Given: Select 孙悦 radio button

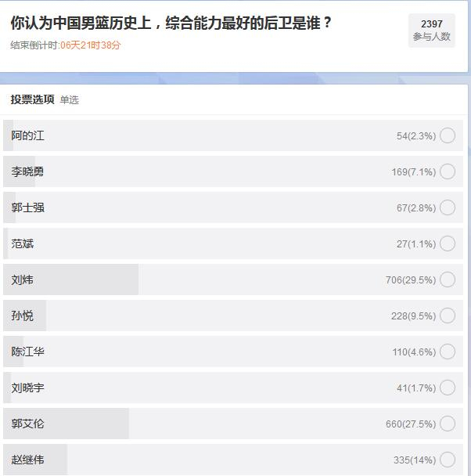Looking at the screenshot, I should point(448,316).
